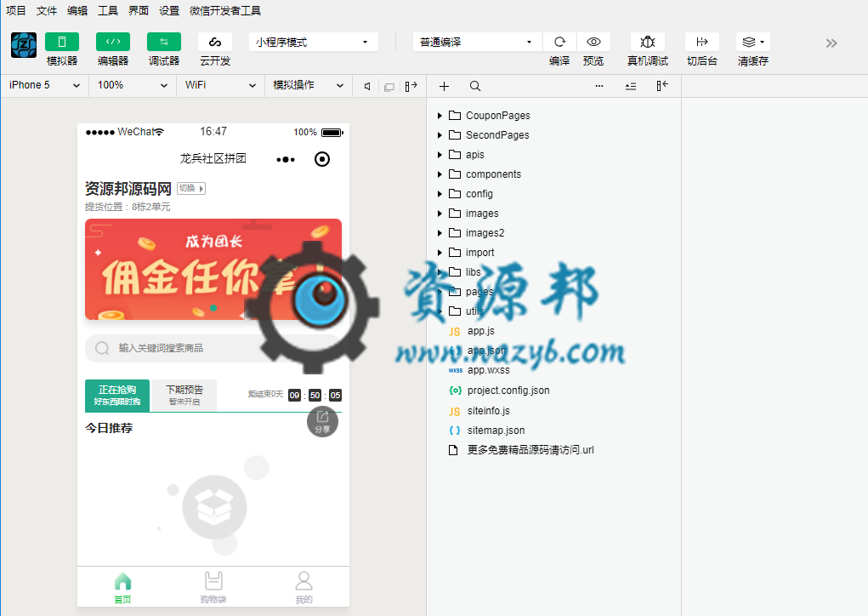Open the mini program capsule menu dots
This screenshot has width=868, height=616.
point(286,160)
